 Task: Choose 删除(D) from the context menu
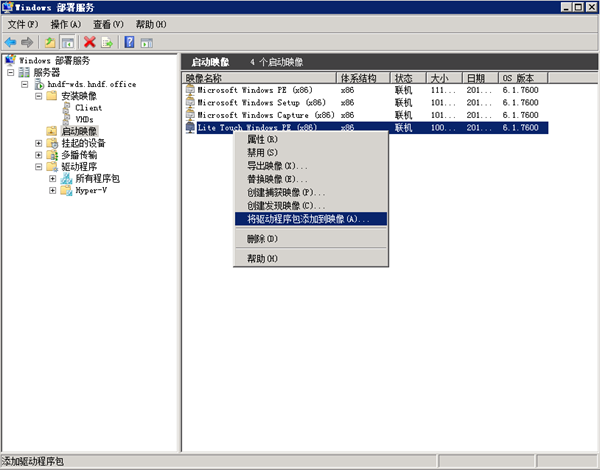[311, 239]
